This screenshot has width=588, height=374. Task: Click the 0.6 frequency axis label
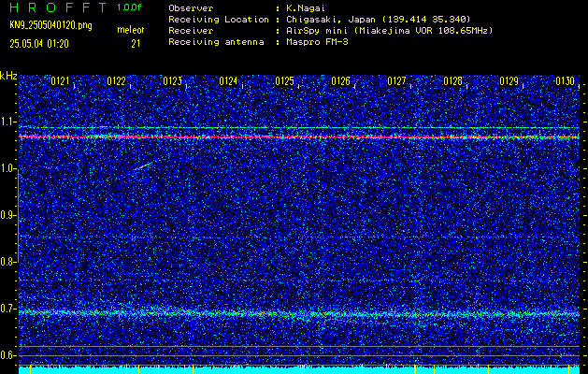(x=8, y=355)
